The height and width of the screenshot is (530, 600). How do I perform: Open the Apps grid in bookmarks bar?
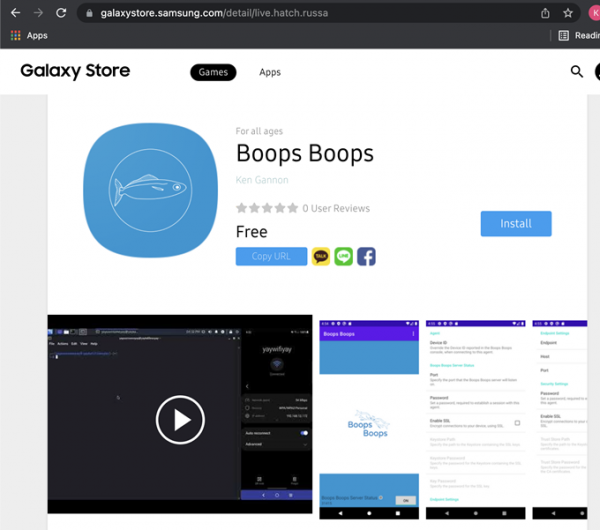click(29, 36)
